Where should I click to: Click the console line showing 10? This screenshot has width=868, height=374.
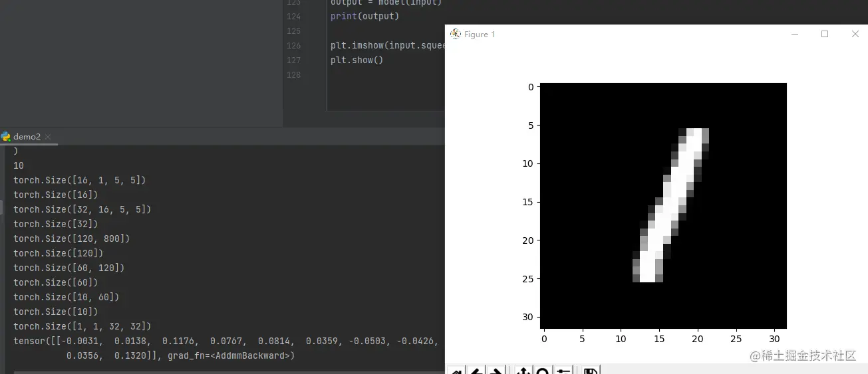coord(19,165)
